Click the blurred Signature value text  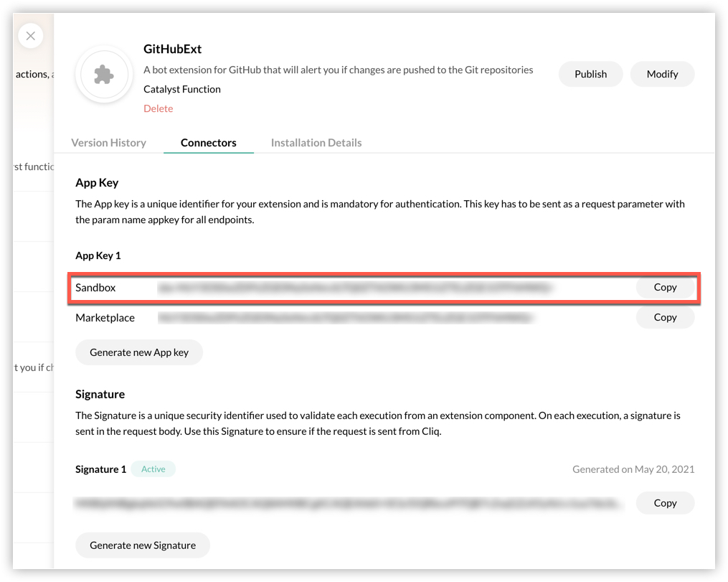coord(348,503)
